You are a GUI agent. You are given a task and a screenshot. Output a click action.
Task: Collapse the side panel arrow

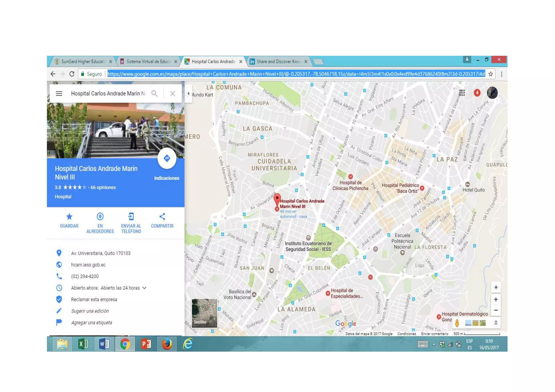pos(188,94)
